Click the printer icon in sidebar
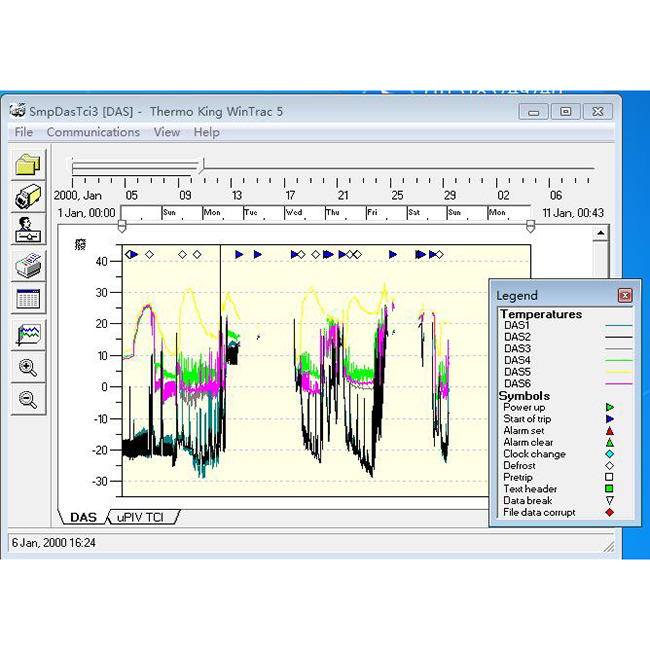 click(x=28, y=265)
